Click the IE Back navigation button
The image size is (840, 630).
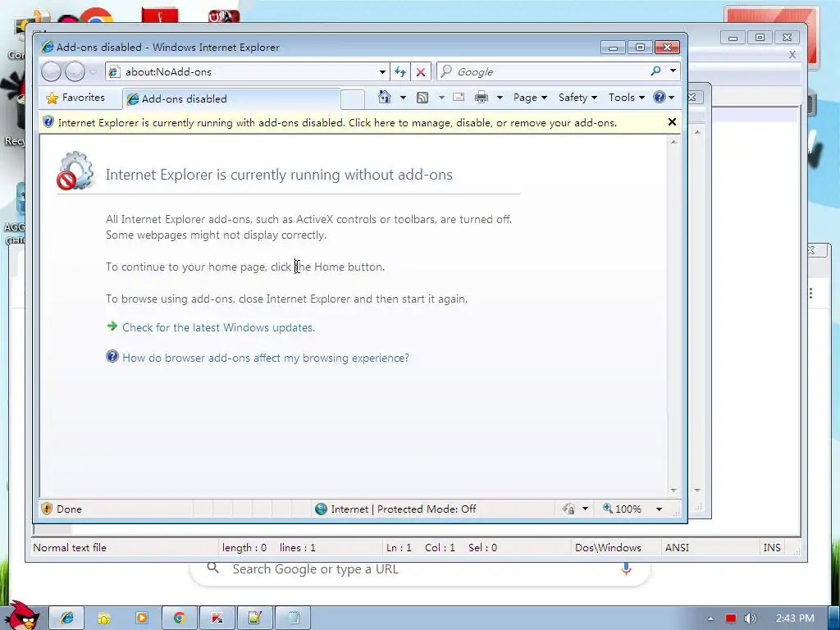tap(52, 72)
